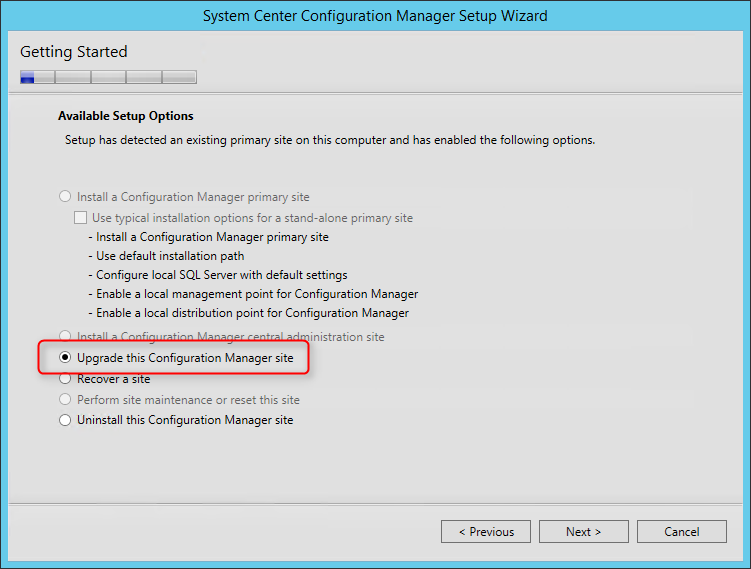Select Perform site maintenance or reset radio
751x569 pixels.
65,399
